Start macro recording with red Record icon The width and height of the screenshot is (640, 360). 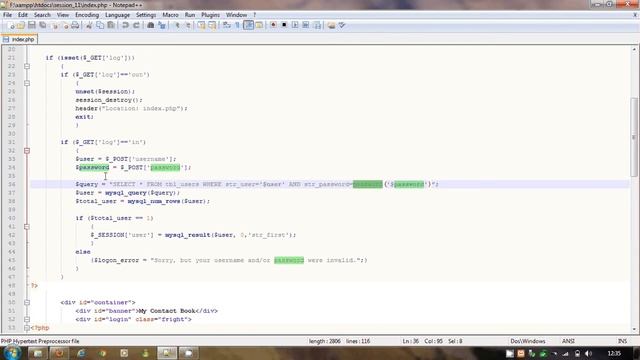273,25
